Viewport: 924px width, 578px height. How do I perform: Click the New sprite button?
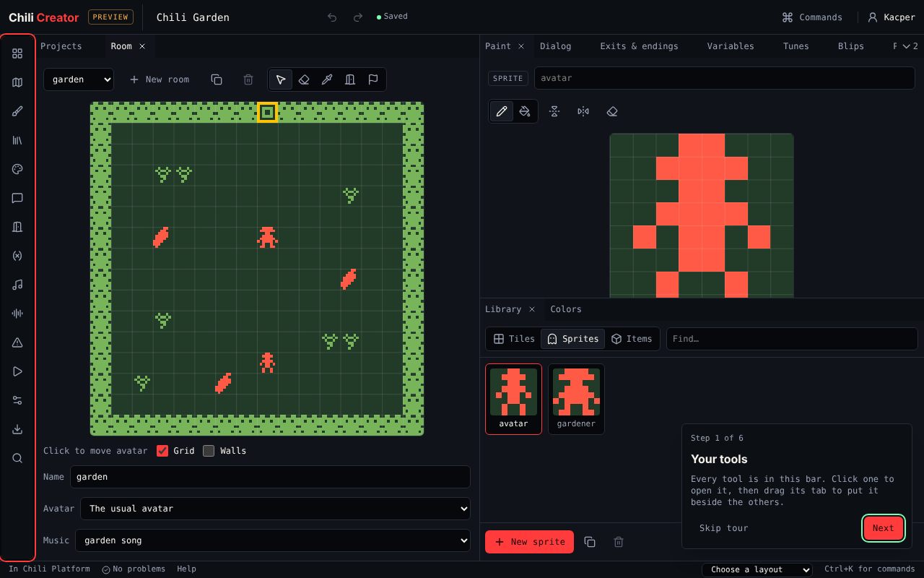tap(529, 542)
